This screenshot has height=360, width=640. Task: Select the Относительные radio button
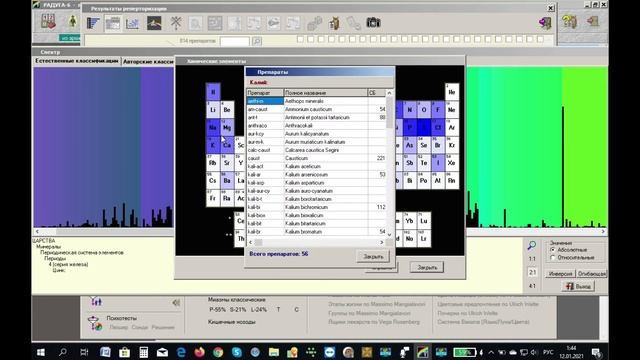tap(553, 258)
